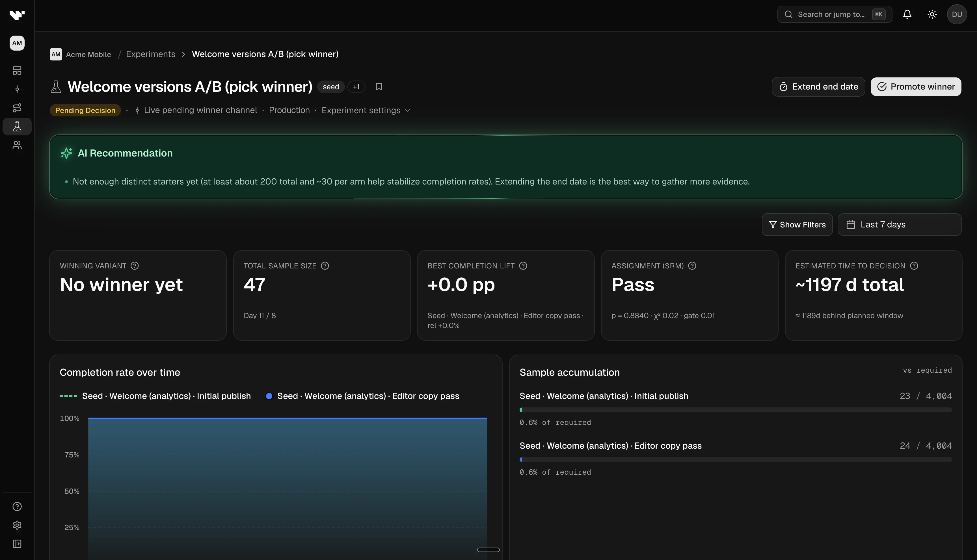Click the Search or jump to field
Viewport: 977px width, 560px height.
[834, 15]
